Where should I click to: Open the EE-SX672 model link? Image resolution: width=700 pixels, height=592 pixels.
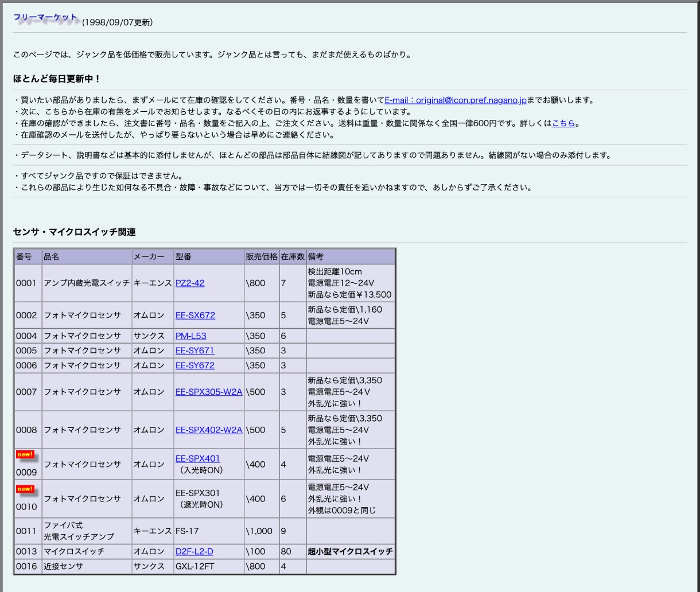point(195,315)
